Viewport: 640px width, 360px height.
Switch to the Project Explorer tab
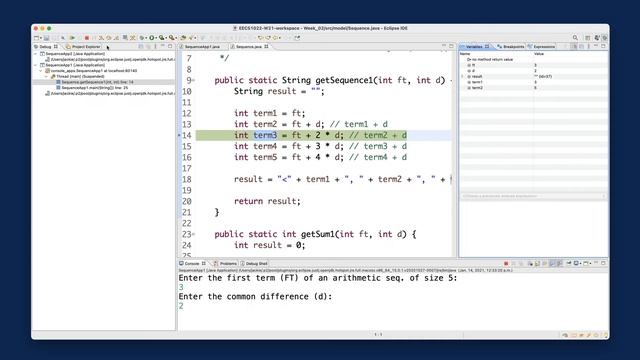[83, 47]
